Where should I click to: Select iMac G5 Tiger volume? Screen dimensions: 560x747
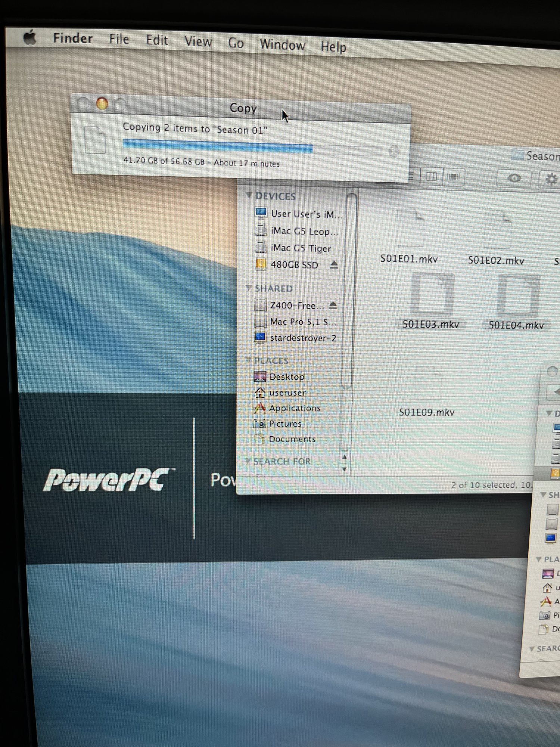[293, 248]
